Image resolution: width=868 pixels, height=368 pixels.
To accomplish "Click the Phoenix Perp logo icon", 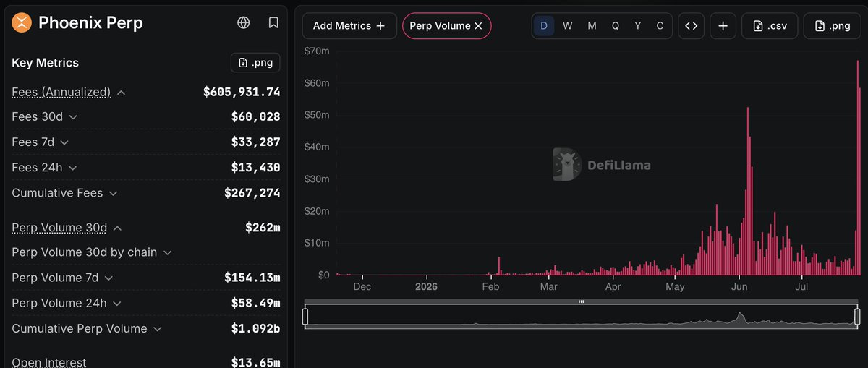I will tap(22, 23).
